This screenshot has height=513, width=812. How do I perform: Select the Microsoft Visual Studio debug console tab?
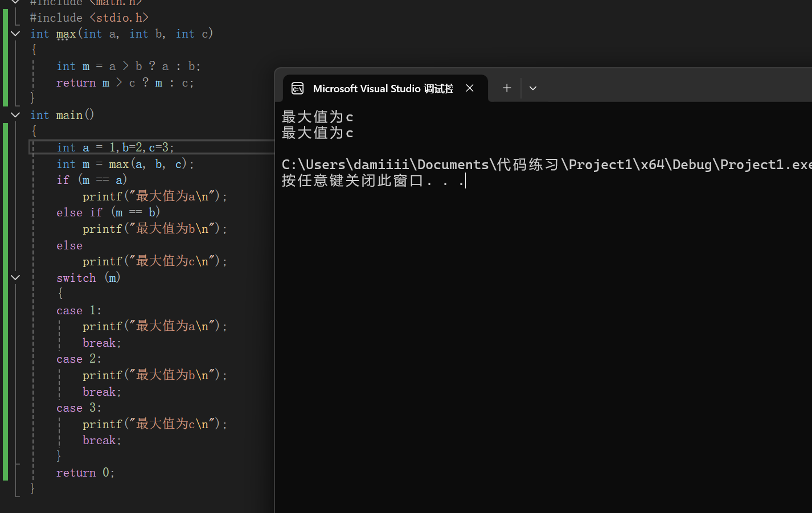[385, 88]
